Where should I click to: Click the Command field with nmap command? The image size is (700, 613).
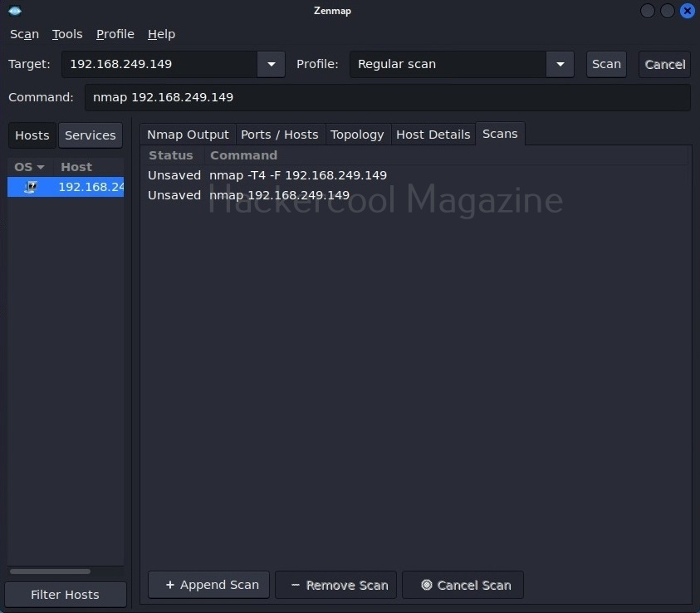(388, 97)
